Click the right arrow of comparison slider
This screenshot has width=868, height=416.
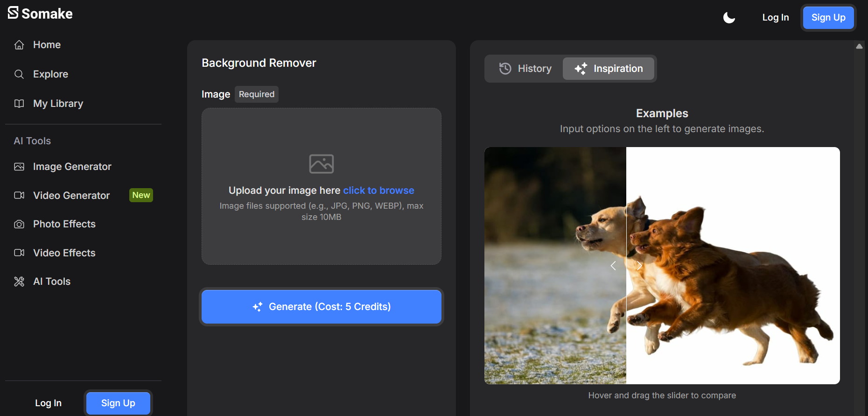pyautogui.click(x=639, y=266)
